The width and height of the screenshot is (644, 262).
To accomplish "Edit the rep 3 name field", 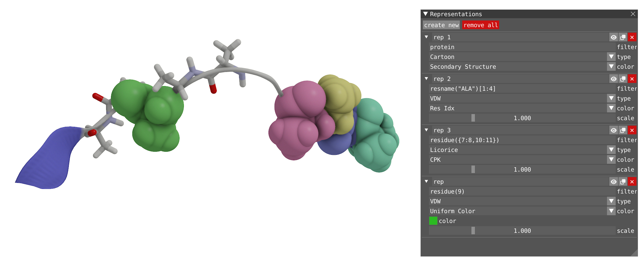I will point(520,130).
